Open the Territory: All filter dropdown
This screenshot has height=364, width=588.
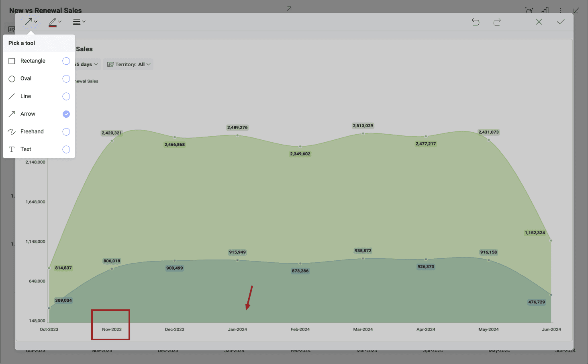click(x=129, y=64)
